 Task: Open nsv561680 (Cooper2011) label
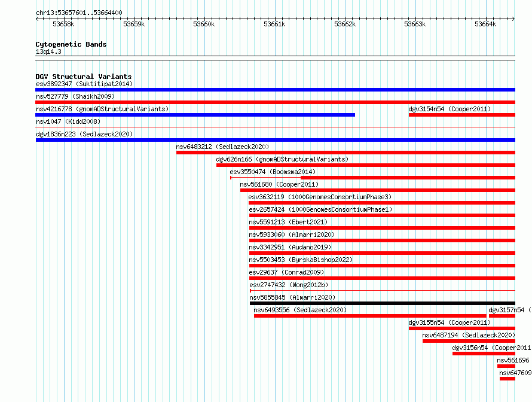(279, 184)
